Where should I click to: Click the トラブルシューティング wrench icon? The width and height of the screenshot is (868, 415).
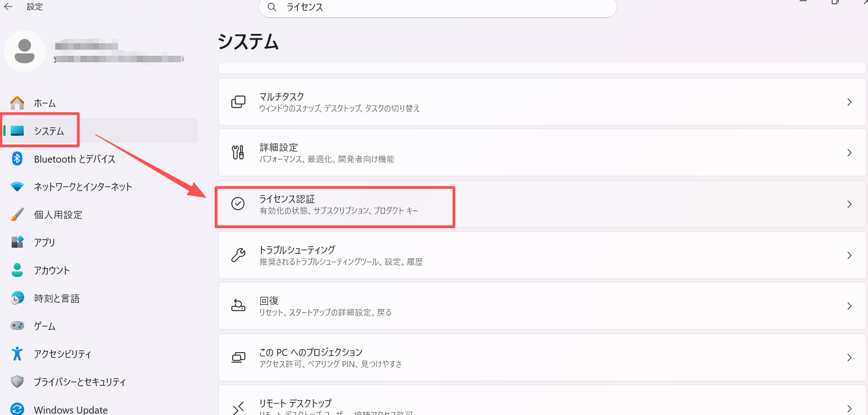(238, 255)
